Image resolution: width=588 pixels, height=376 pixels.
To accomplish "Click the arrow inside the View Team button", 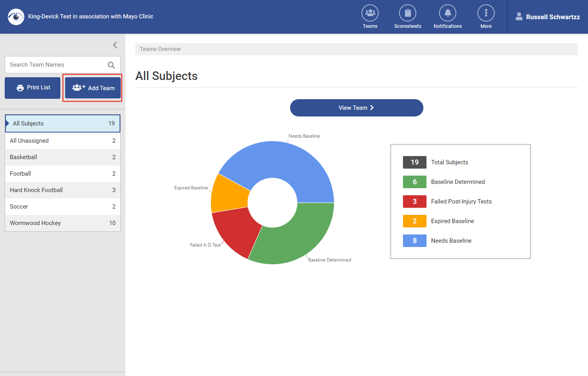I will coord(372,107).
